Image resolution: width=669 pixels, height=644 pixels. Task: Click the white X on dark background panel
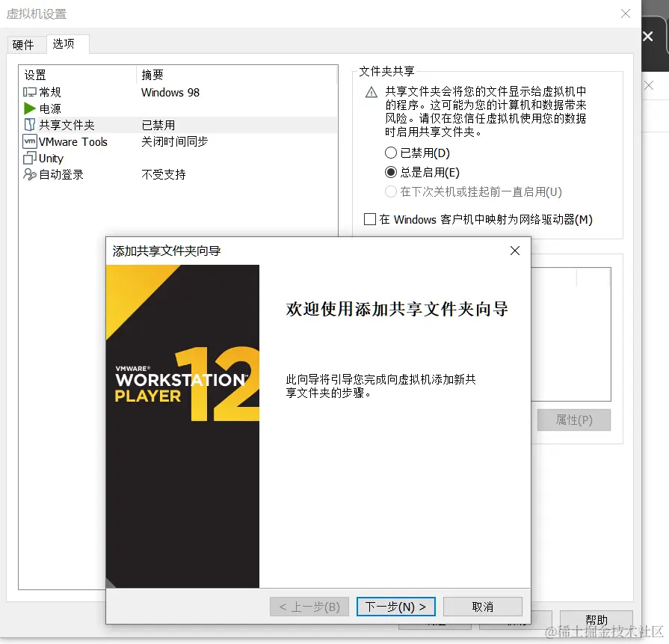(647, 37)
